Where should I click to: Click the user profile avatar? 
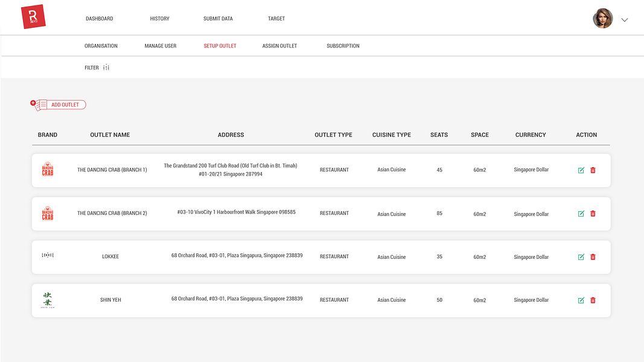(x=602, y=19)
